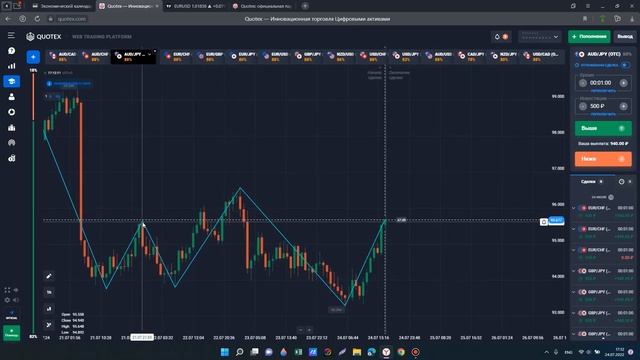Open the Сделки trades tab
Screen dimensions: 640x360
pyautogui.click(x=592, y=182)
